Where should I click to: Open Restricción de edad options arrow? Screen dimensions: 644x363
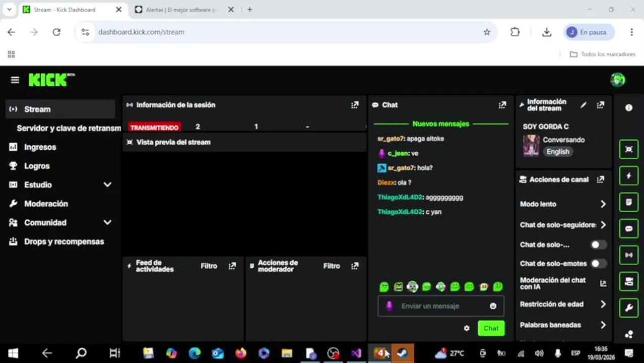pyautogui.click(x=603, y=304)
